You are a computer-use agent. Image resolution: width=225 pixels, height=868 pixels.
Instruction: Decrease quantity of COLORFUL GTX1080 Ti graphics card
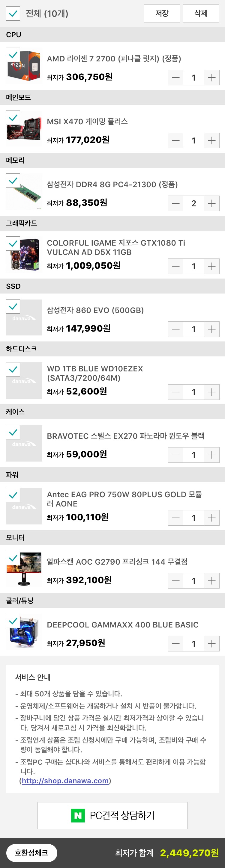176,266
